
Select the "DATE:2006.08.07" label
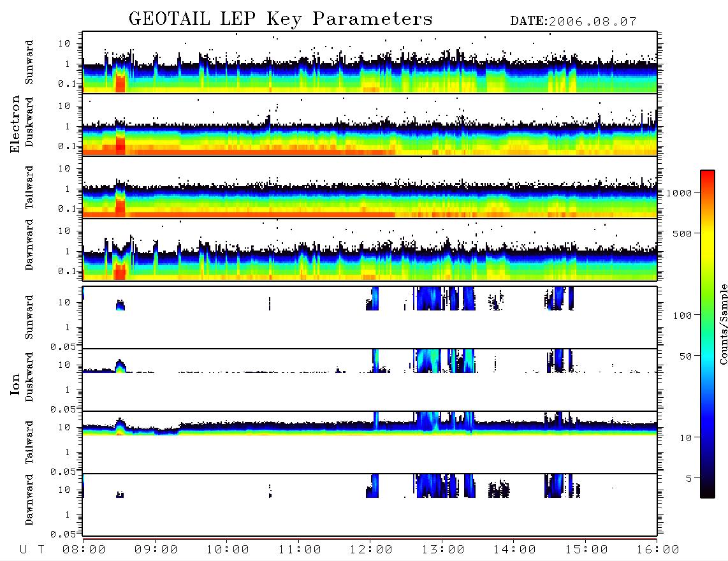click(573, 22)
